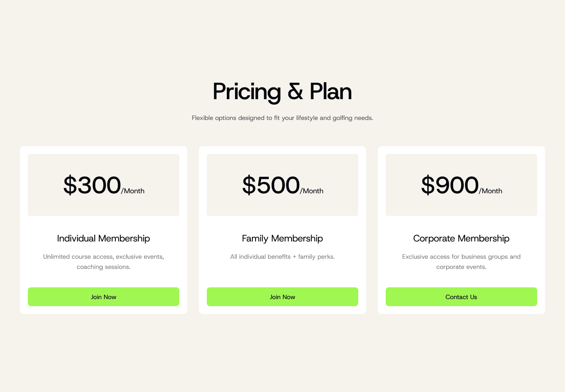The height and width of the screenshot is (392, 565).
Task: Click the business groups description text
Action: click(461, 261)
